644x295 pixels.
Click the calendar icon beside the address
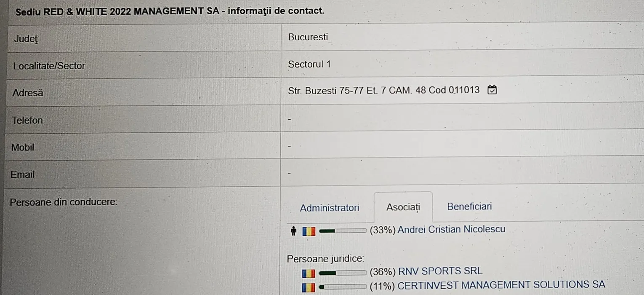click(x=492, y=90)
